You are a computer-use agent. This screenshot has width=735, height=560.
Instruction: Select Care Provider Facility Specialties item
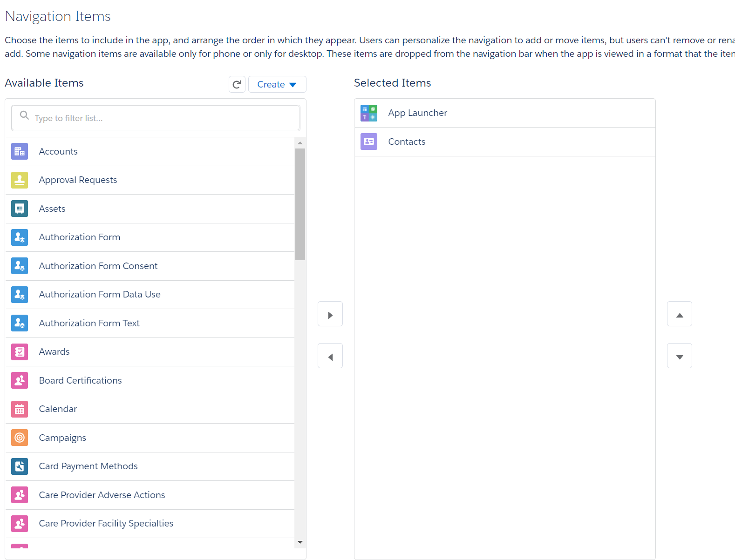click(x=150, y=524)
